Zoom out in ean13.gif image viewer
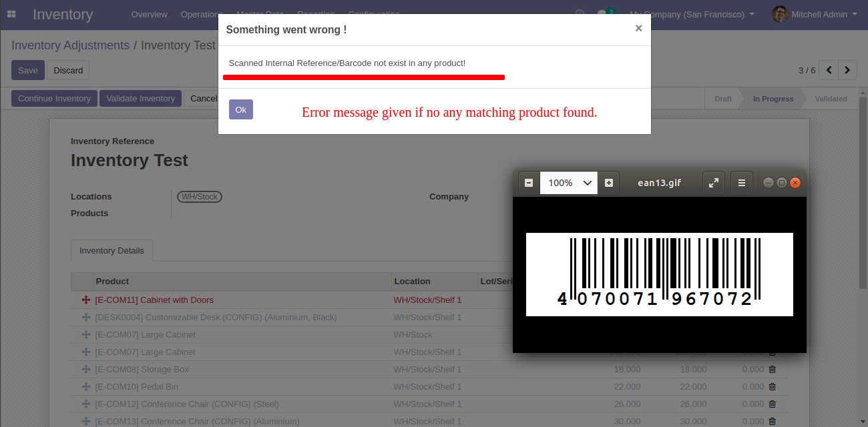 pos(529,183)
